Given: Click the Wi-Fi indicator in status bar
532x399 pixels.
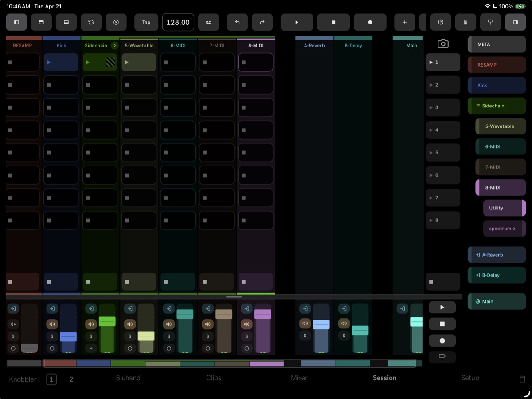Looking at the screenshot, I should click(488, 7).
